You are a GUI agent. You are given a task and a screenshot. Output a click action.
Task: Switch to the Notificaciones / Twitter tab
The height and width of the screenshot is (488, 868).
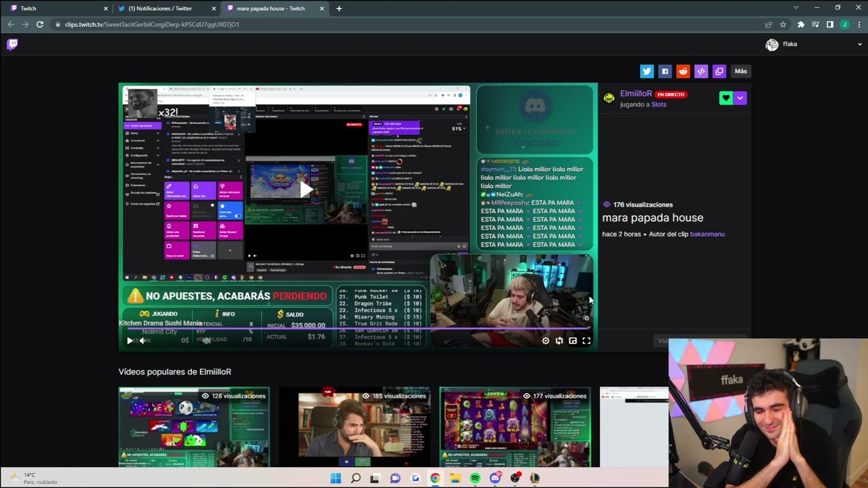tap(165, 8)
